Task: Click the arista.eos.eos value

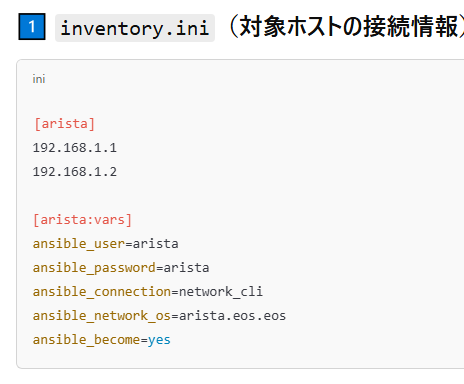Action: click(232, 316)
